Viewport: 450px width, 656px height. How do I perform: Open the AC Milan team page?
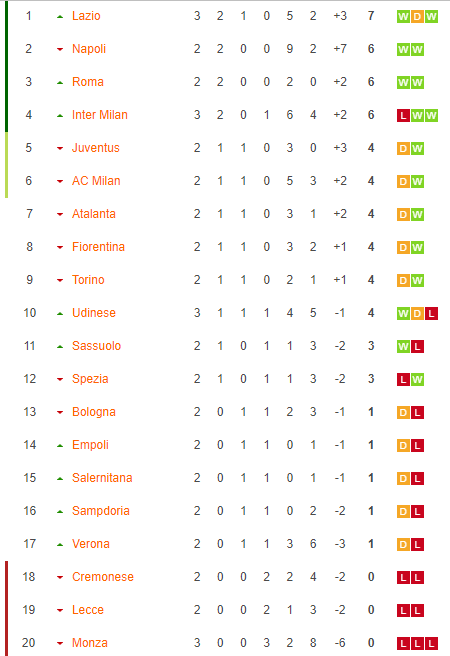(x=96, y=181)
